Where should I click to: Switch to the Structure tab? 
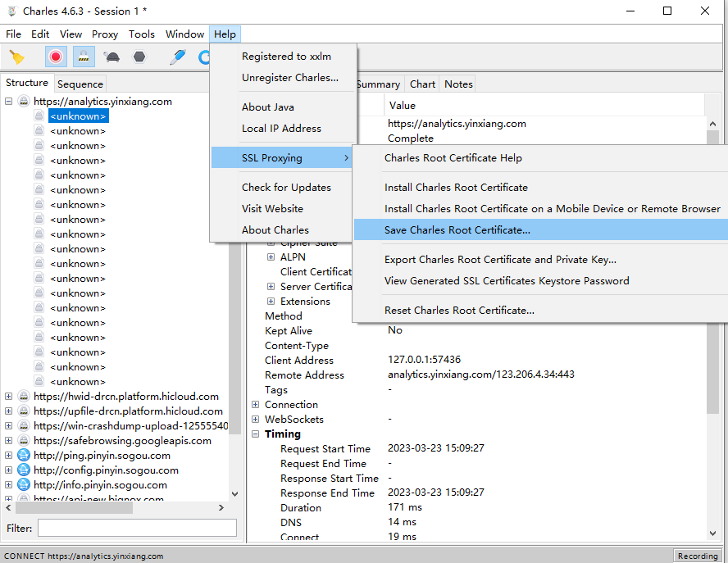(27, 83)
